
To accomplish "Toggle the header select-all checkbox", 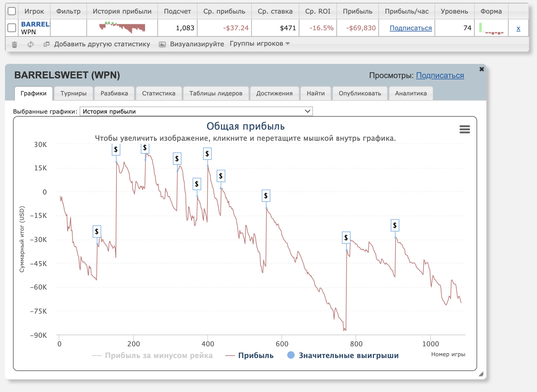I will [x=12, y=11].
